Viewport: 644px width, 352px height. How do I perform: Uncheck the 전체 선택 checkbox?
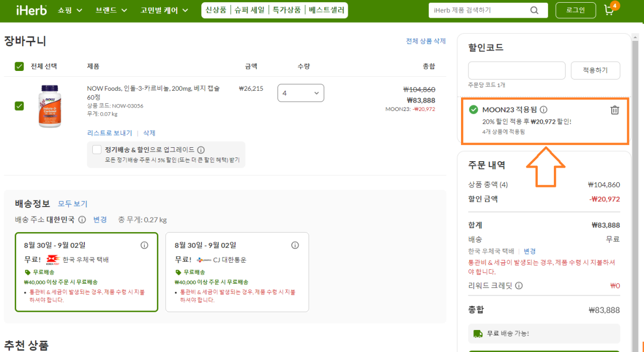[x=19, y=66]
